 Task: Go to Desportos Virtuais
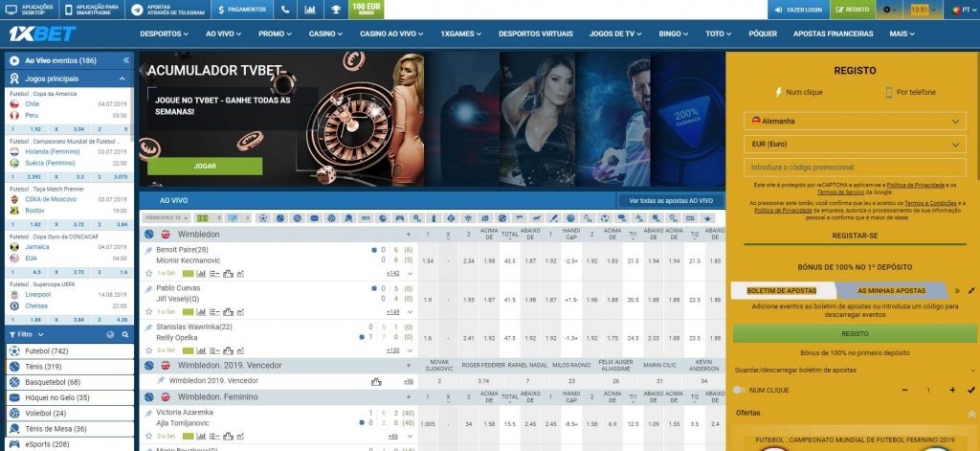(536, 34)
